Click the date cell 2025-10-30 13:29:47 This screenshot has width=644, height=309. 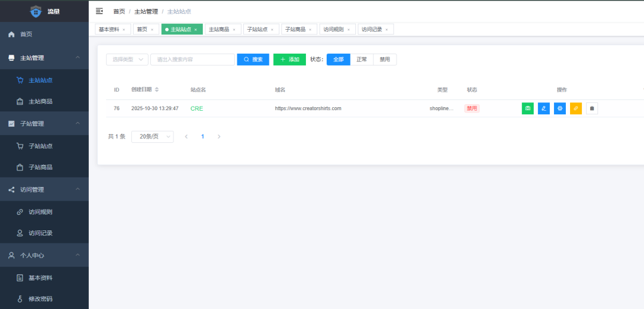[155, 108]
